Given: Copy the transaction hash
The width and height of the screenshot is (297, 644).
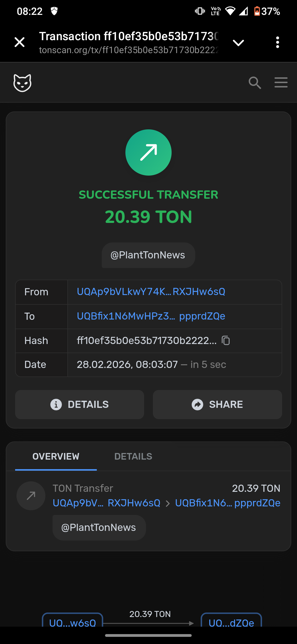Looking at the screenshot, I should coord(226,340).
